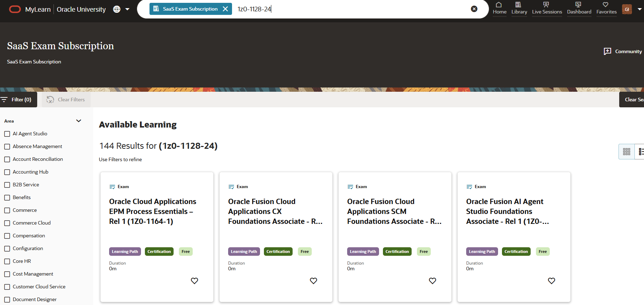This screenshot has width=644, height=305.
Task: Check the Account Reconciliation filter
Action: click(7, 159)
